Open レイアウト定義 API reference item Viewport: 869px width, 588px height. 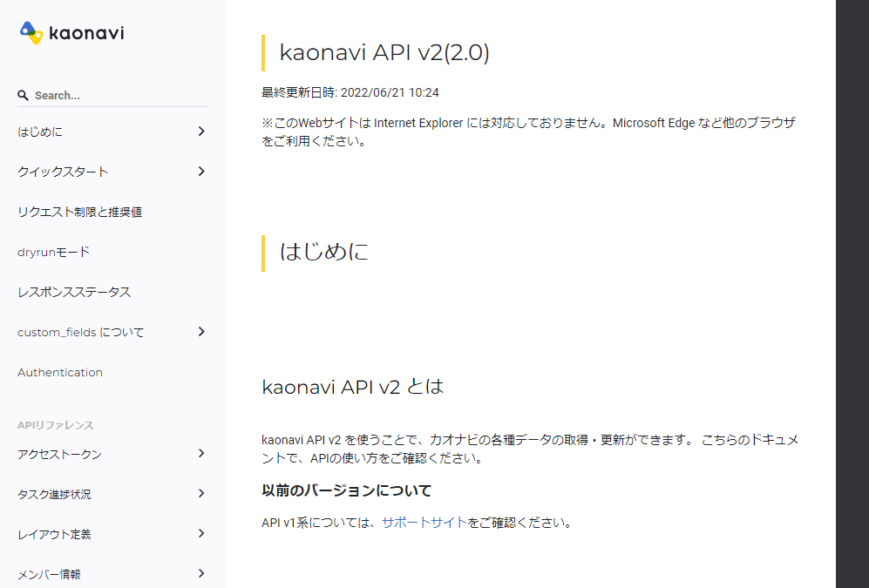[x=54, y=534]
